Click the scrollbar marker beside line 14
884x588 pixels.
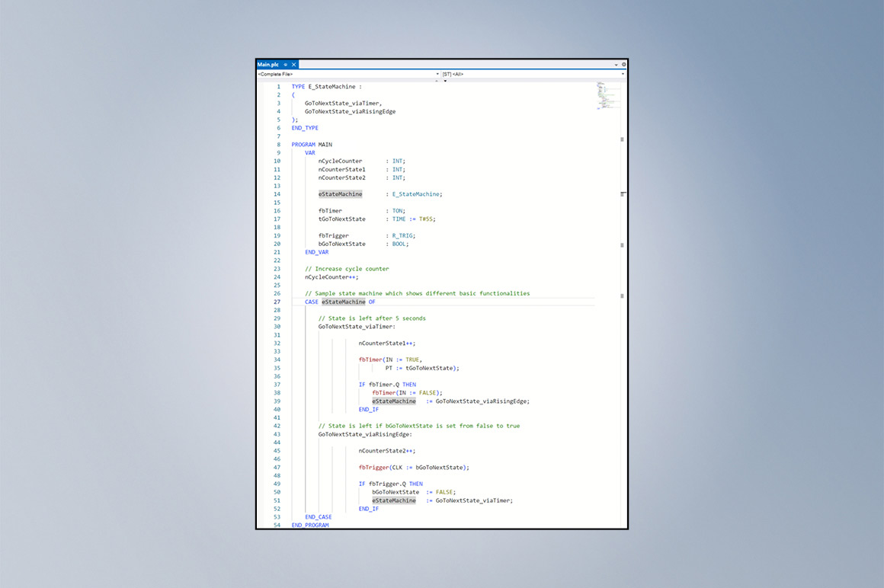[622, 194]
